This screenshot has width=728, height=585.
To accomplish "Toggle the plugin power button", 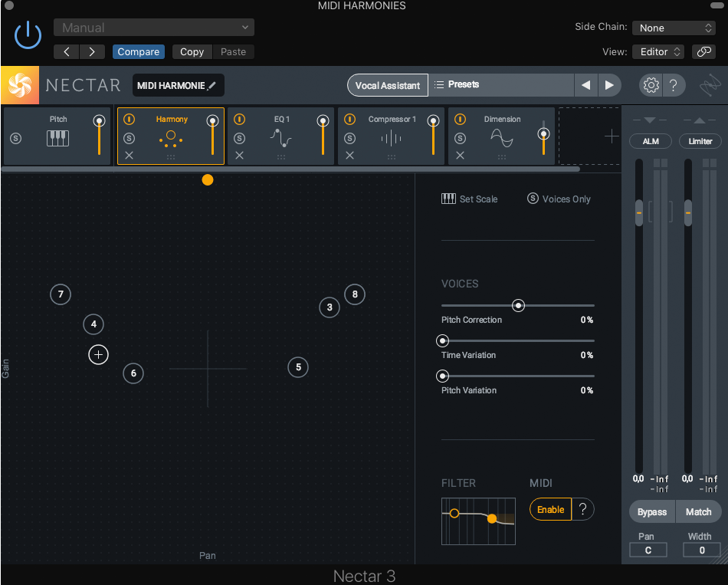I will click(x=28, y=35).
